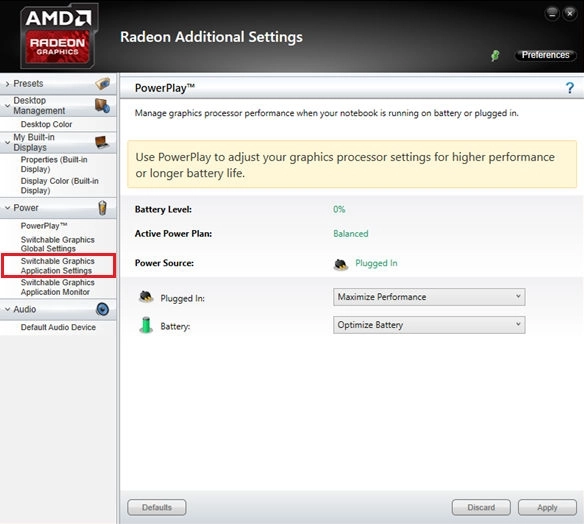The height and width of the screenshot is (524, 584).
Task: Collapse the My Built-in Displays chevron
Action: 7,142
